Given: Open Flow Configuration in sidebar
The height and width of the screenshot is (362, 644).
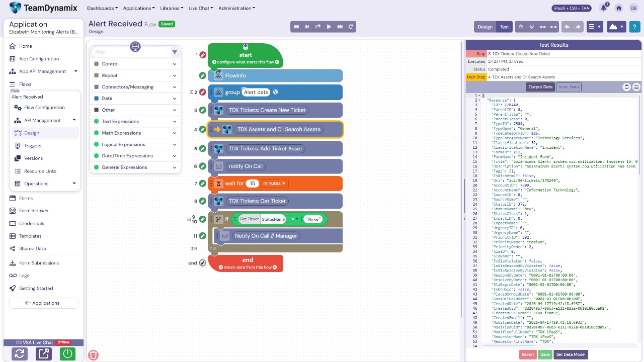Looking at the screenshot, I should pos(44,108).
